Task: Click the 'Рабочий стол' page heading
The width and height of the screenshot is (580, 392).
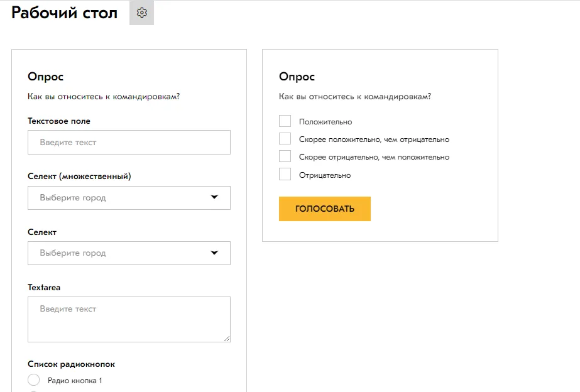Action: (64, 13)
